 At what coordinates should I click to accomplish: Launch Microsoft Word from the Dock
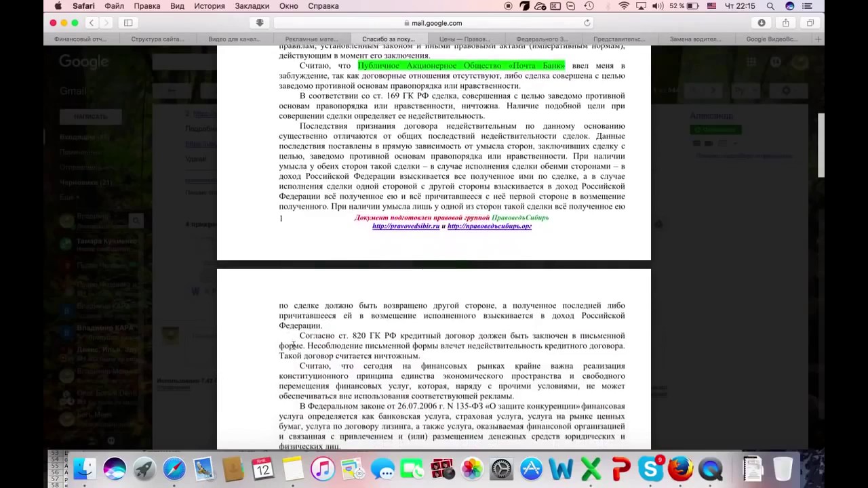click(x=561, y=469)
